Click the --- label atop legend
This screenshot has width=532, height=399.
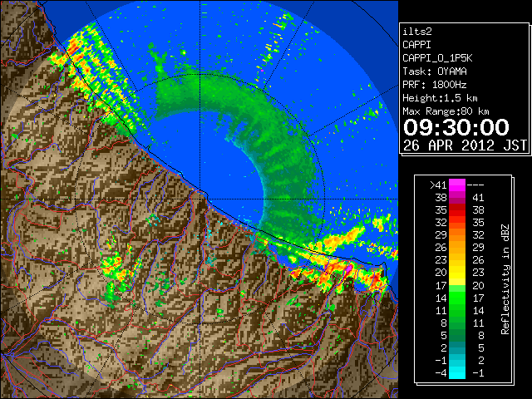coord(475,185)
